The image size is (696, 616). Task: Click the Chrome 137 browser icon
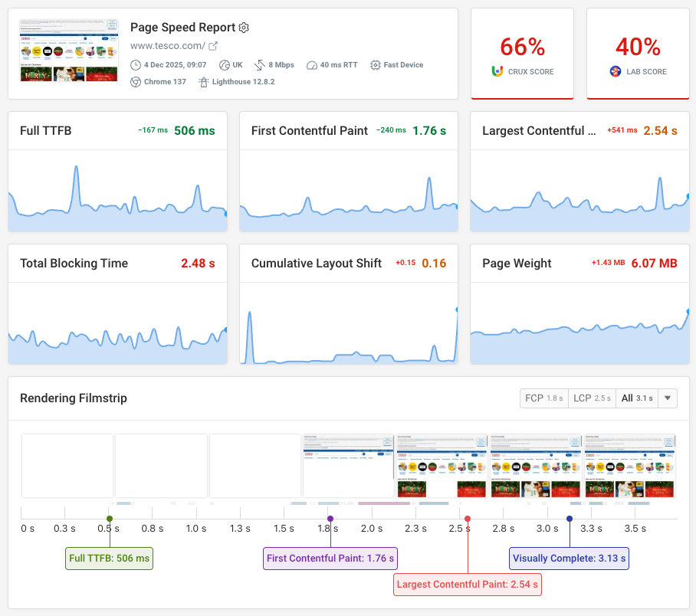(x=136, y=81)
